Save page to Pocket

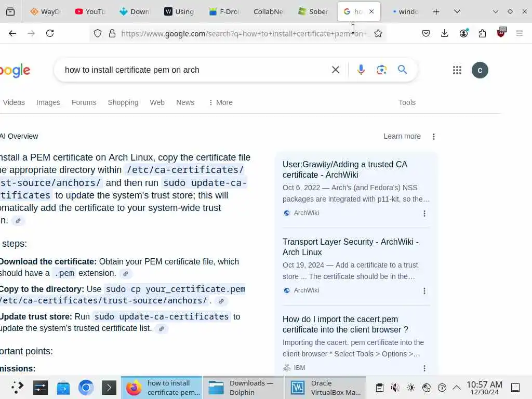click(x=426, y=33)
